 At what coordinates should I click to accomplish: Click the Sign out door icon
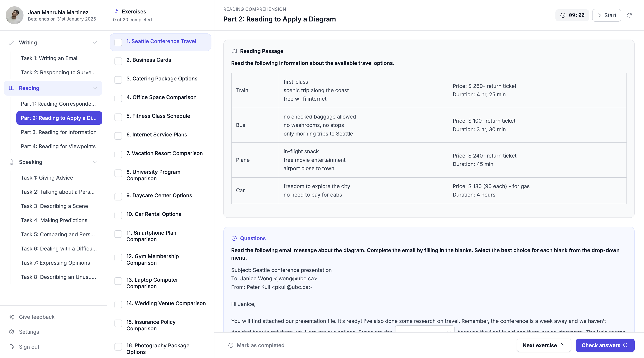click(12, 347)
